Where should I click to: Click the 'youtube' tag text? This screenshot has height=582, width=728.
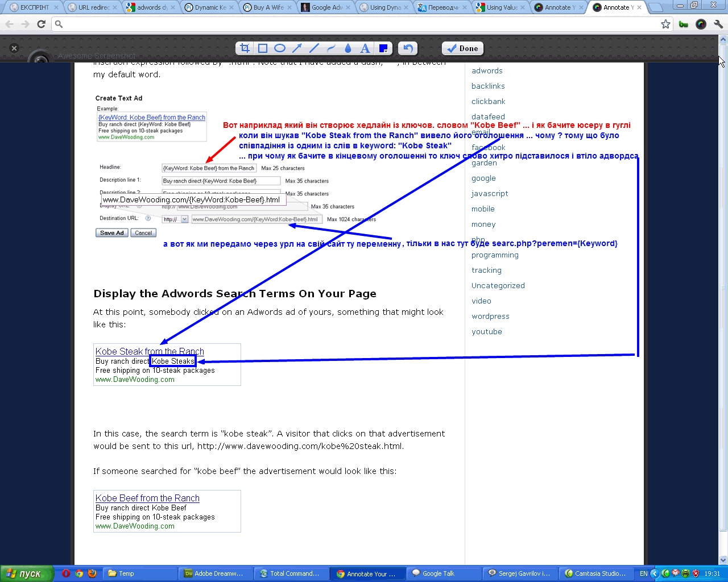487,332
